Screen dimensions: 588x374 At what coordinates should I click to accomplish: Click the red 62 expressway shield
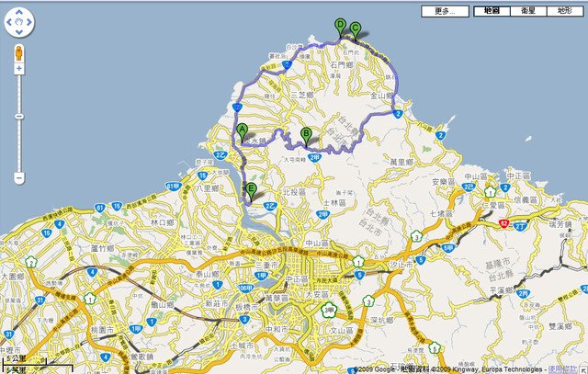click(504, 224)
